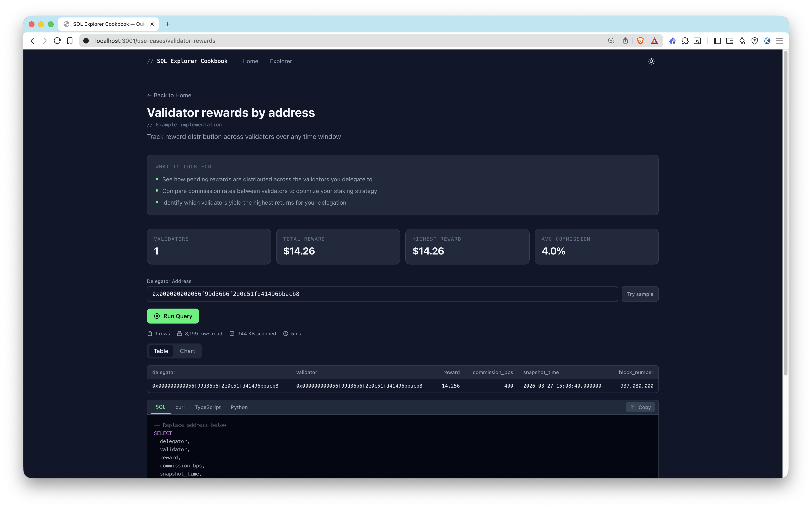
Task: Switch to the TypeScript snippet tab
Action: 208,407
